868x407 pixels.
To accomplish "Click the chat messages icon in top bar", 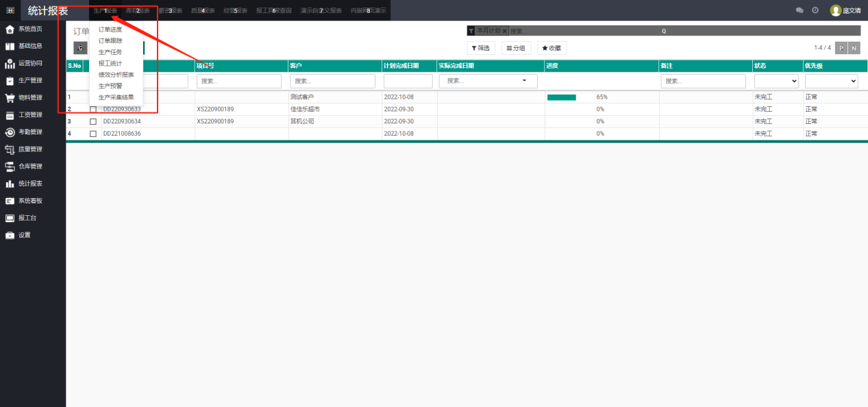I will pyautogui.click(x=799, y=10).
